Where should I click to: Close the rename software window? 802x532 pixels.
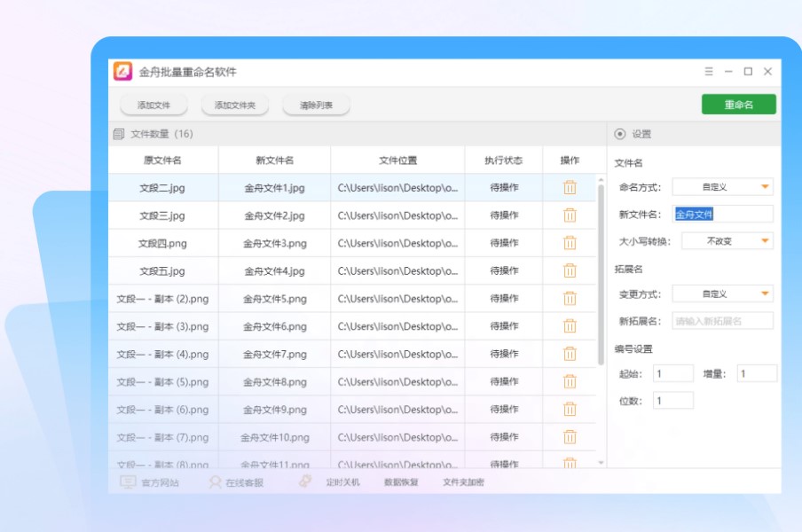(767, 72)
